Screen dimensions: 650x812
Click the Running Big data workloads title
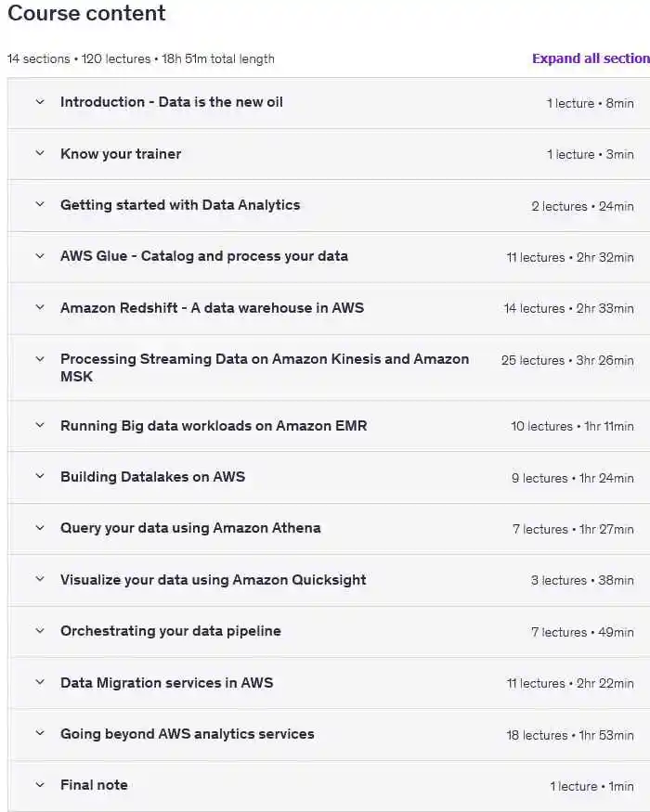point(213,426)
